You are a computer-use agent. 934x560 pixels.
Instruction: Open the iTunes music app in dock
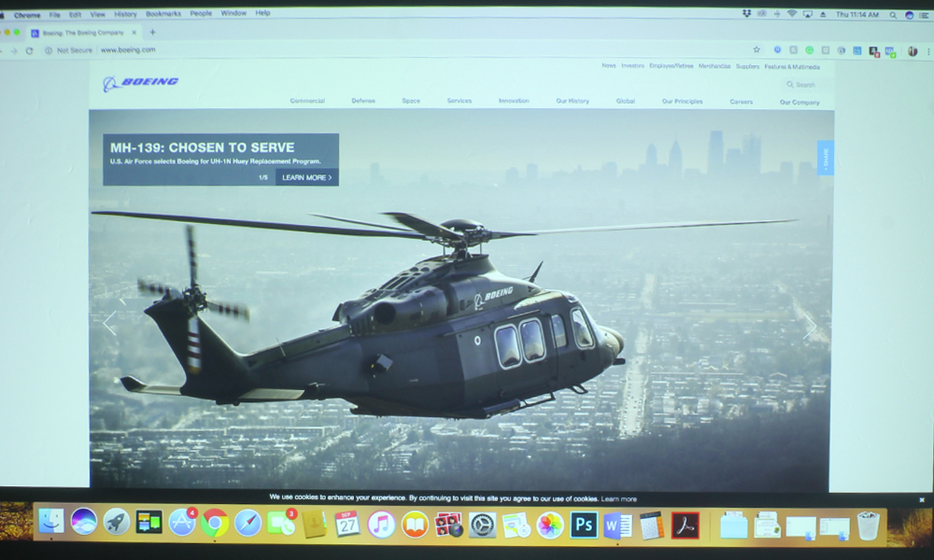point(381,524)
